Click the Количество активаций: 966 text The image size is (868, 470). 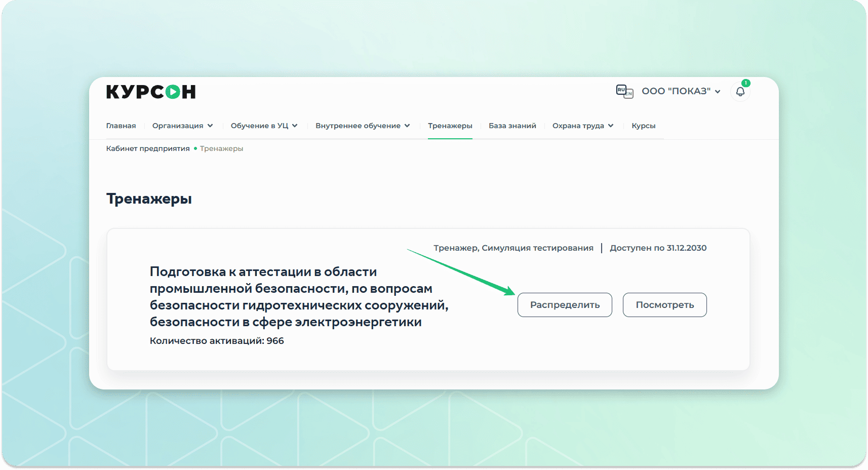(217, 341)
